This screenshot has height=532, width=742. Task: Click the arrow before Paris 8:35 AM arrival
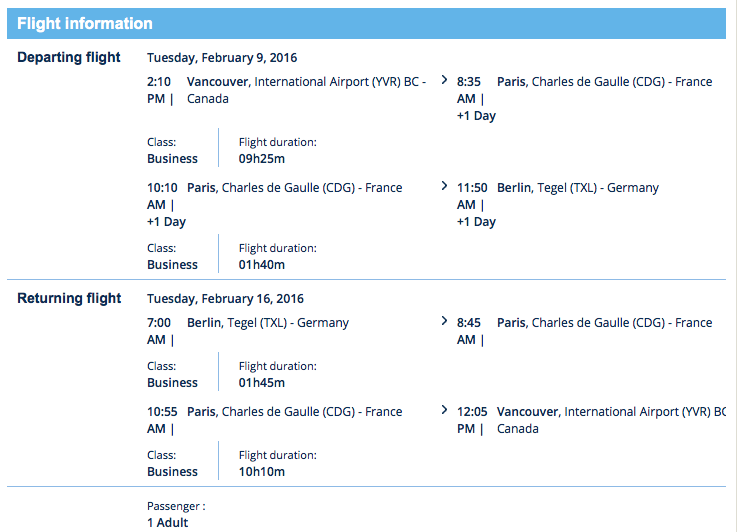pyautogui.click(x=444, y=81)
